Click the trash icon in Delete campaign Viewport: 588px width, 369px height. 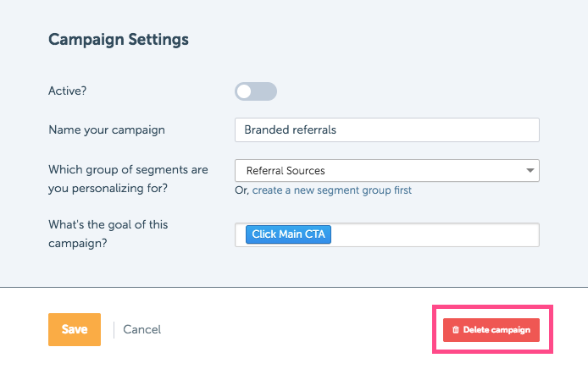click(456, 330)
